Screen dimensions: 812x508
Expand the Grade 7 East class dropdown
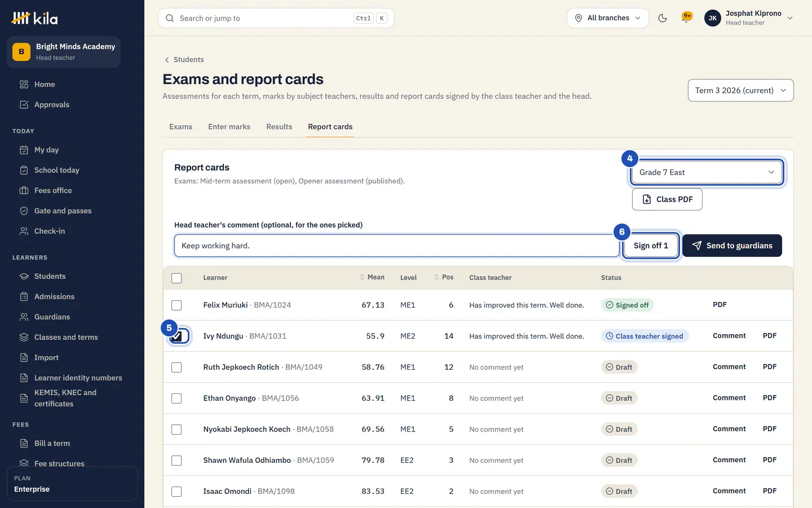pos(707,173)
